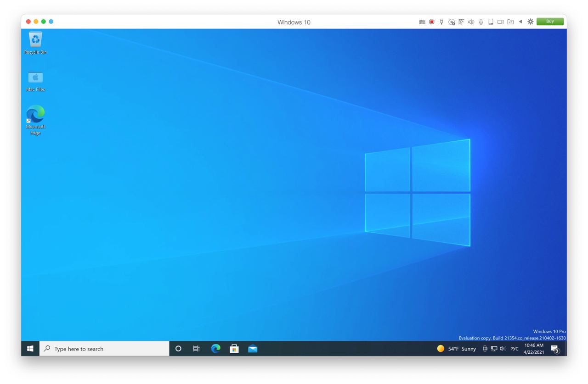The image size is (588, 384).
Task: Click the Parallels camera icon
Action: 501,22
